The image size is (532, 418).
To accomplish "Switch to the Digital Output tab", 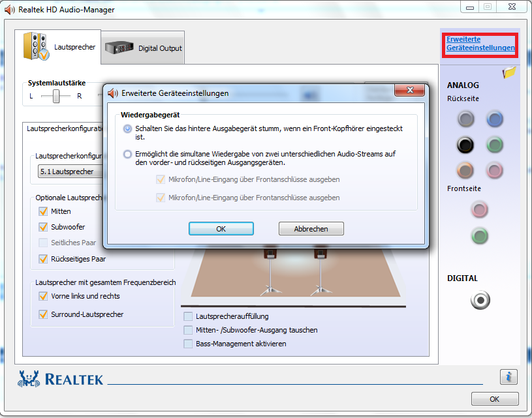I will (143, 48).
